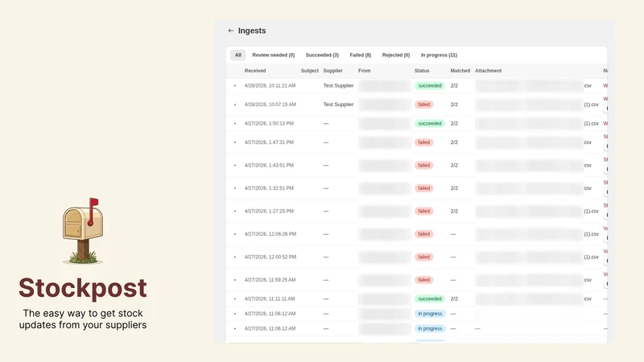Image resolution: width=644 pixels, height=362 pixels.
Task: Expand the 4/27/2026, 1:50:13 PM row
Action: click(235, 124)
